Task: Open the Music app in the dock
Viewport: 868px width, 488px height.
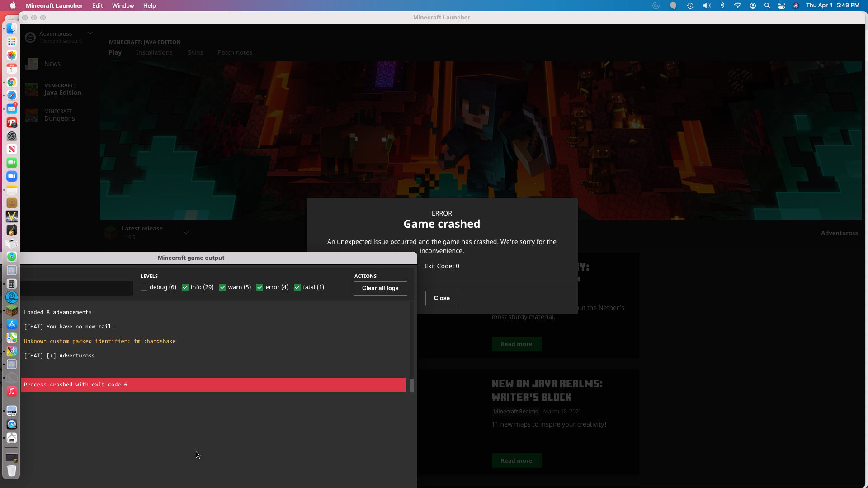Action: (x=12, y=391)
